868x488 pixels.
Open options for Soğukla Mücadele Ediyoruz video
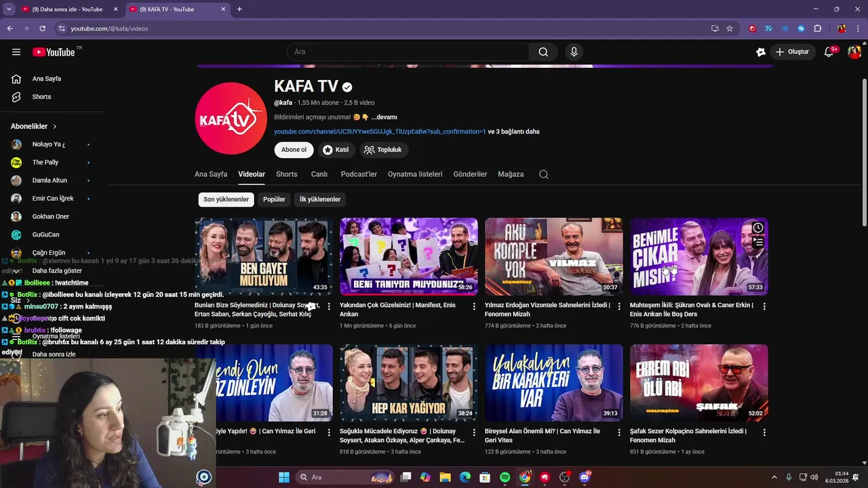pos(474,432)
